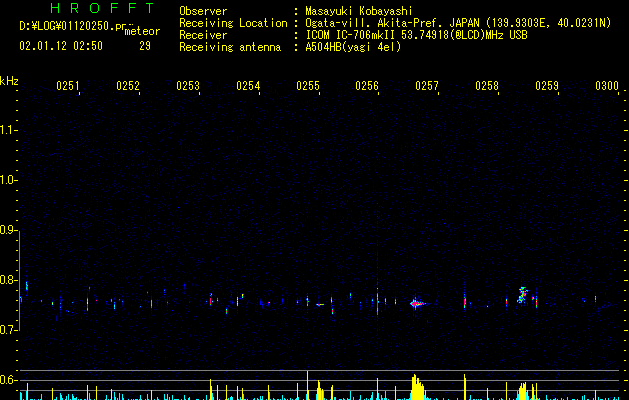The image size is (629, 400).
Task: Click the 0.9 kHz axis label
Action: pyautogui.click(x=8, y=230)
